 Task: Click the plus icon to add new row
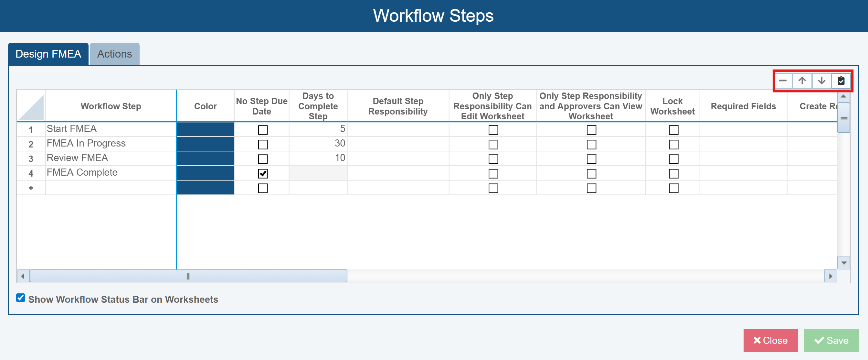pos(31,188)
